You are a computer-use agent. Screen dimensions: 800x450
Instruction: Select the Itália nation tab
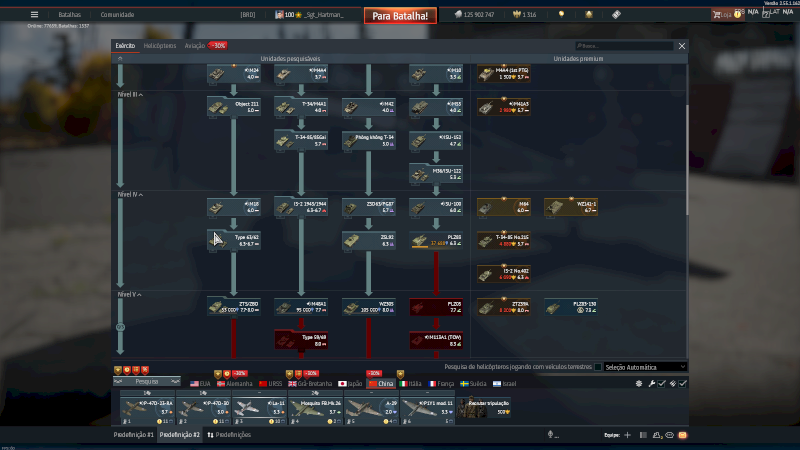410,384
